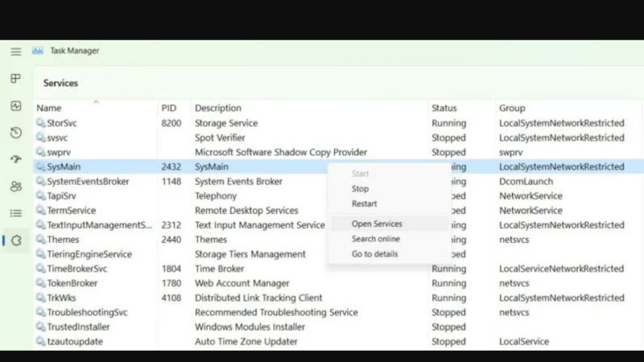
Task: Click Microsoft Software Shadow Copy Provider description
Action: click(280, 152)
